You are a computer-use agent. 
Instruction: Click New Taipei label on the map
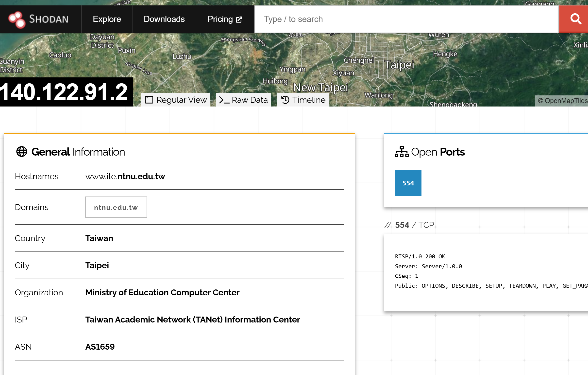pyautogui.click(x=320, y=88)
